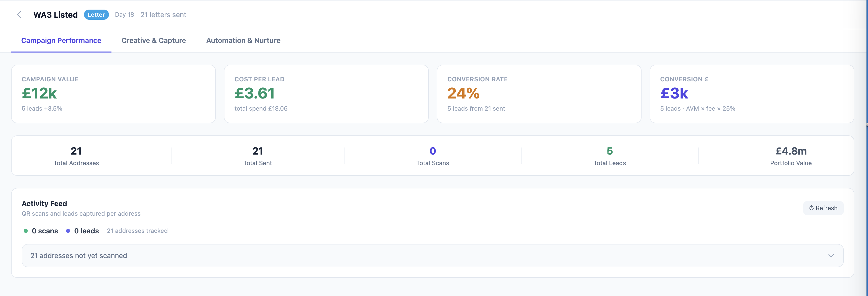
Task: Expand the 21 addresses not yet scanned row
Action: point(433,256)
